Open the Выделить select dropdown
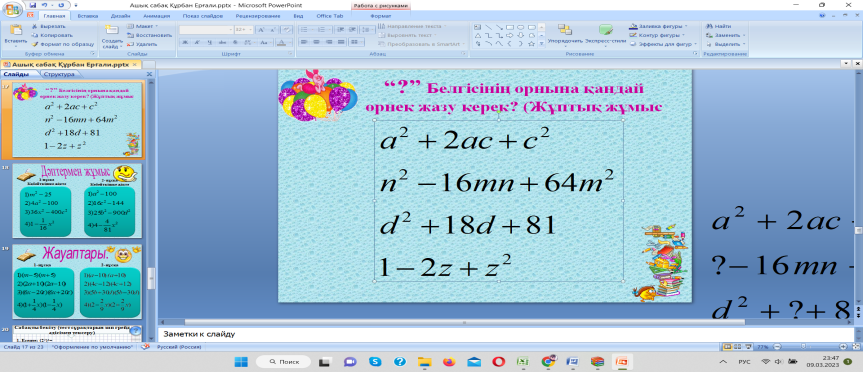Image resolution: width=863 pixels, height=372 pixels. coord(725,43)
